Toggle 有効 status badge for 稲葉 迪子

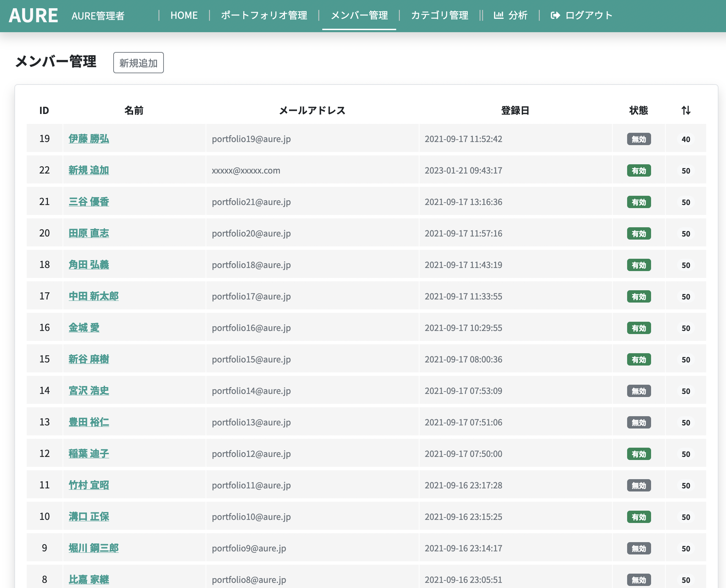[x=638, y=454]
